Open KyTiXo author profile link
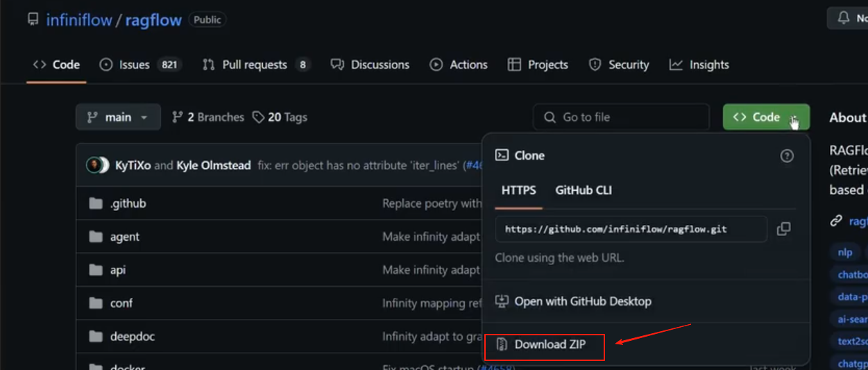The width and height of the screenshot is (868, 370). [x=133, y=165]
